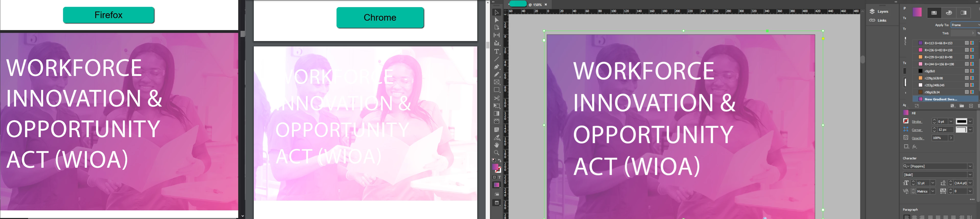Open the Metrics kerning dropdown
Image resolution: width=980 pixels, height=219 pixels.
point(933,191)
